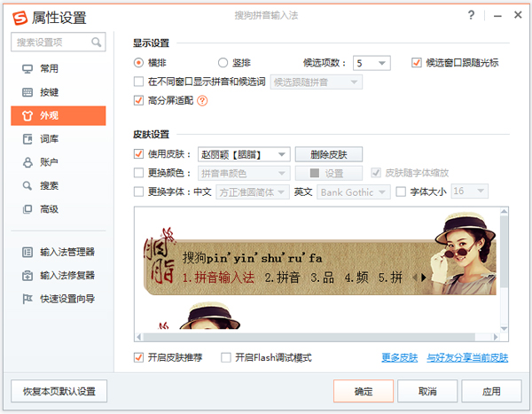Open the English font dropdown Bank Gothic
The height and width of the screenshot is (414, 532).
coord(354,192)
